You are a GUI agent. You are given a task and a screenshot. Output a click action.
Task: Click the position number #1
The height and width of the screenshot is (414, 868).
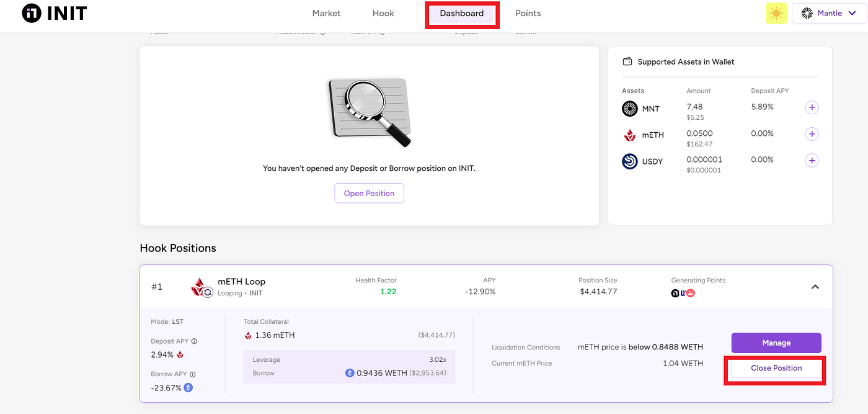click(157, 287)
